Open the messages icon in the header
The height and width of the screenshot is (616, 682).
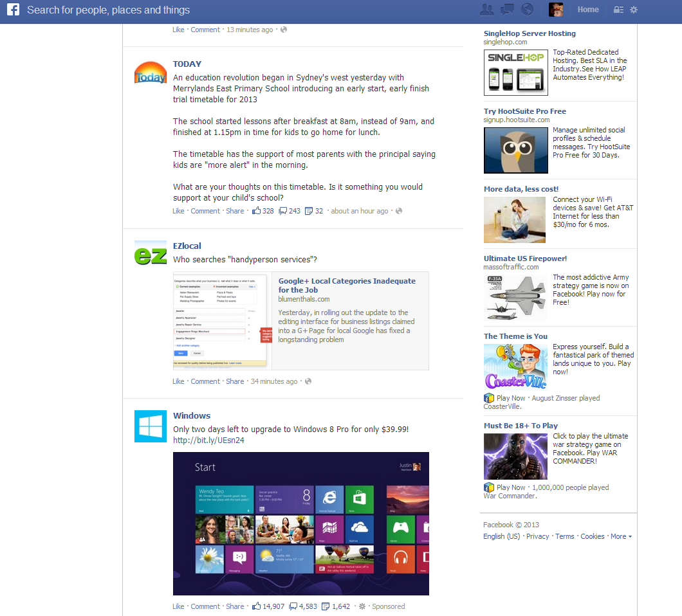(x=507, y=10)
